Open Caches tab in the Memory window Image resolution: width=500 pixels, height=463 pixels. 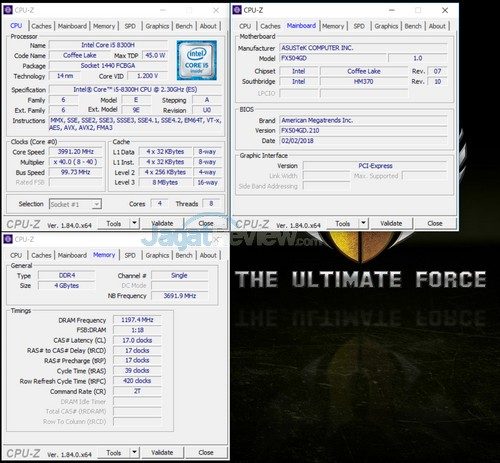point(41,255)
